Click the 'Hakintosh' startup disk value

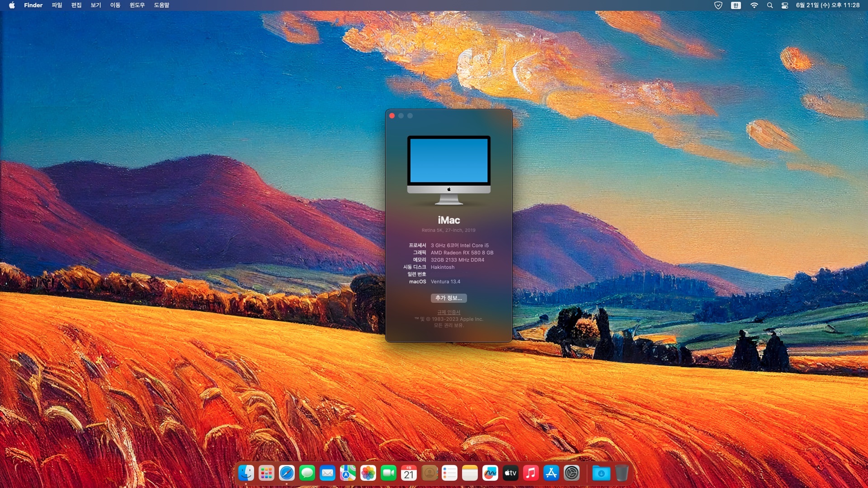[x=442, y=267]
